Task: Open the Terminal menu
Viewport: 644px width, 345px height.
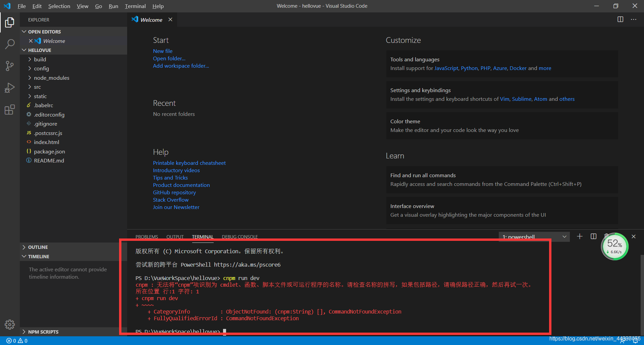Action: (135, 6)
